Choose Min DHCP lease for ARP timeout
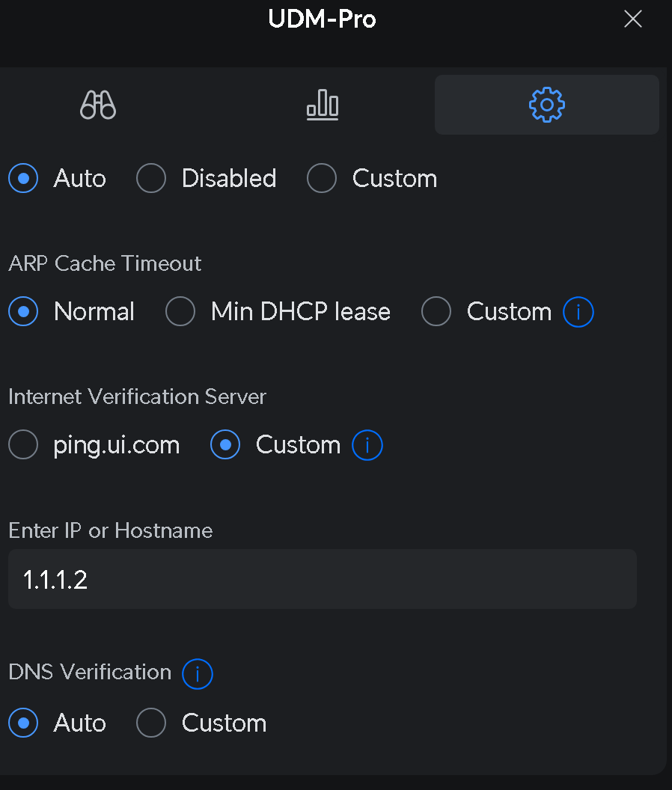 (x=180, y=312)
